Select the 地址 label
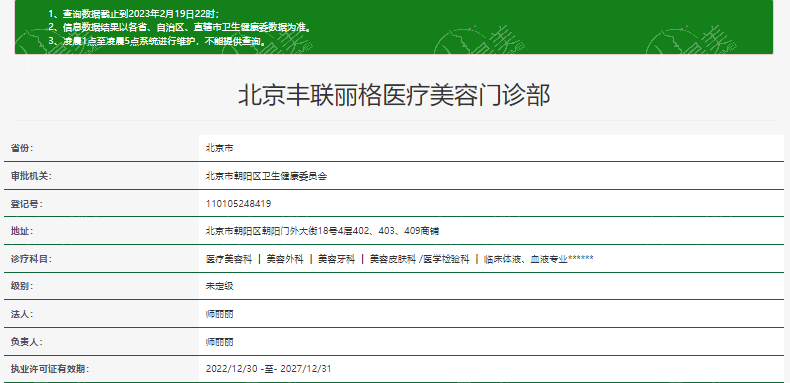This screenshot has width=790, height=383. coord(22,231)
